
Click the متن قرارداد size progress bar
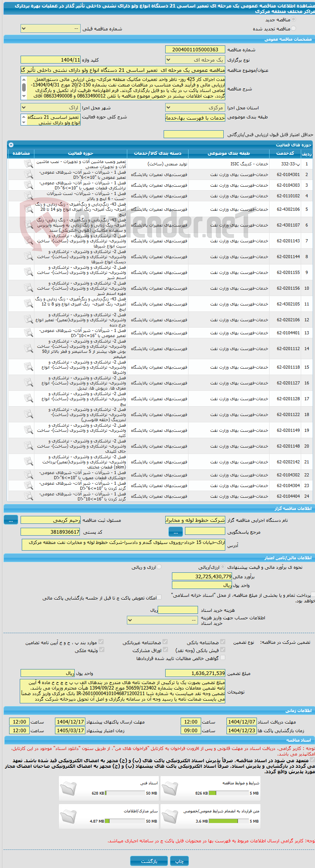tap(228, 821)
